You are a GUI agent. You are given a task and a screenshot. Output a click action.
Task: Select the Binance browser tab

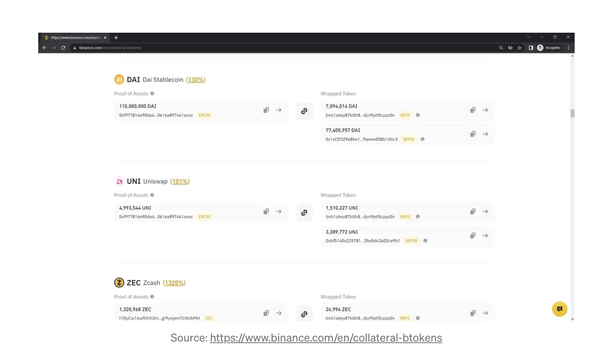click(x=75, y=38)
